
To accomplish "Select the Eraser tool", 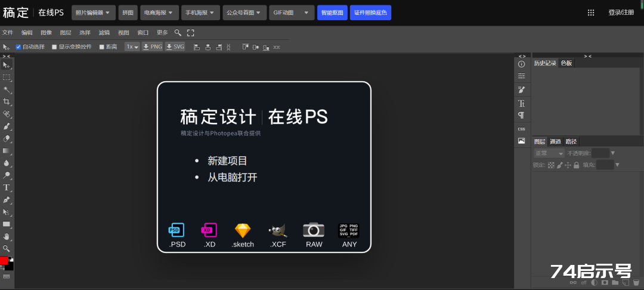I will pos(7,138).
